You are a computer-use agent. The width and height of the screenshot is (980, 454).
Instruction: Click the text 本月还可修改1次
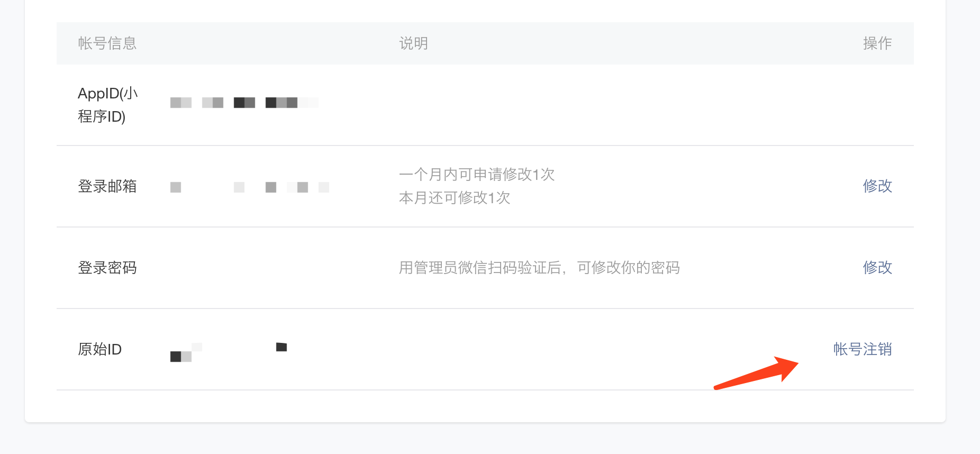[x=454, y=197]
